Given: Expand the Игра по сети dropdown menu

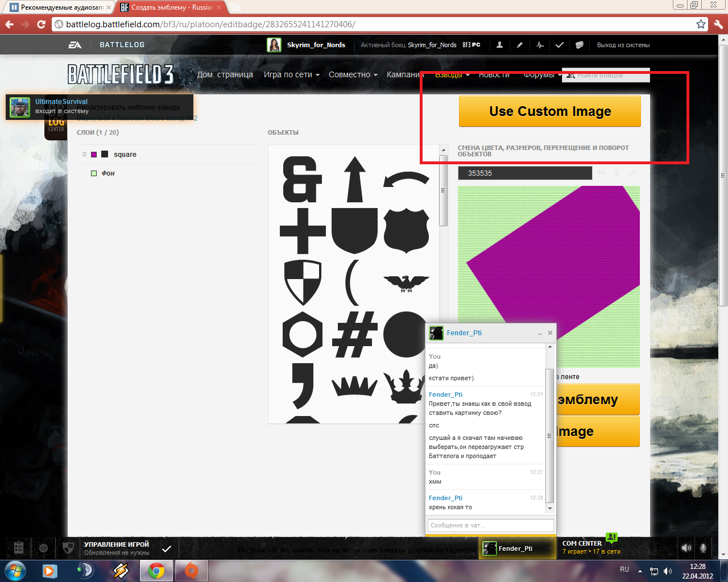Looking at the screenshot, I should (x=292, y=74).
